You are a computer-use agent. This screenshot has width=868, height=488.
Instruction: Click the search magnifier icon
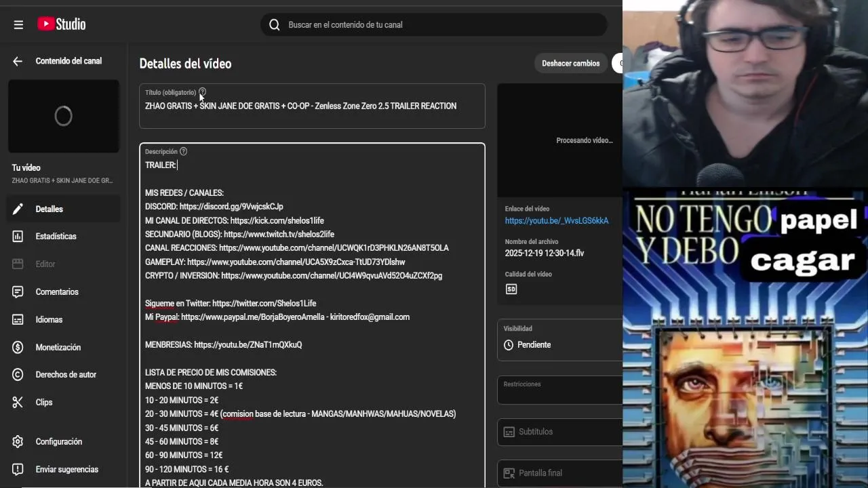click(x=274, y=24)
